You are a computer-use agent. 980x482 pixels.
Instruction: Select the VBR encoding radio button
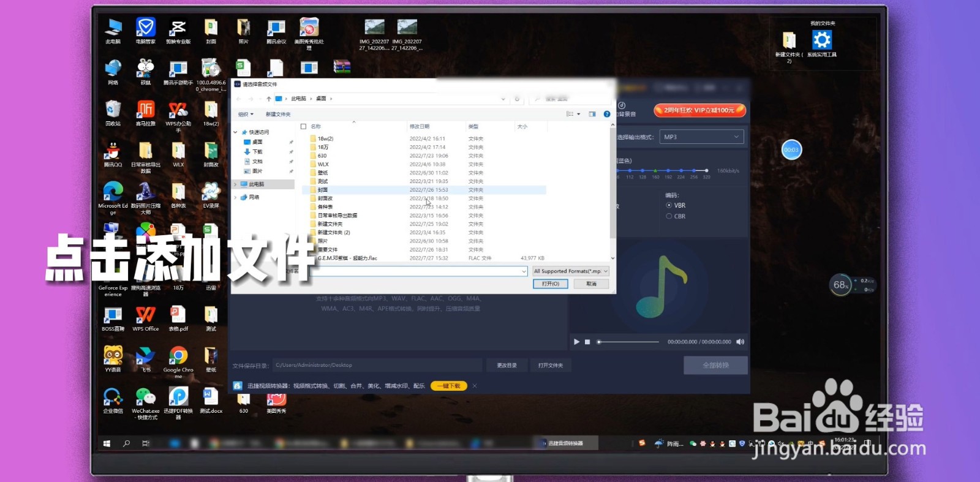(x=669, y=205)
